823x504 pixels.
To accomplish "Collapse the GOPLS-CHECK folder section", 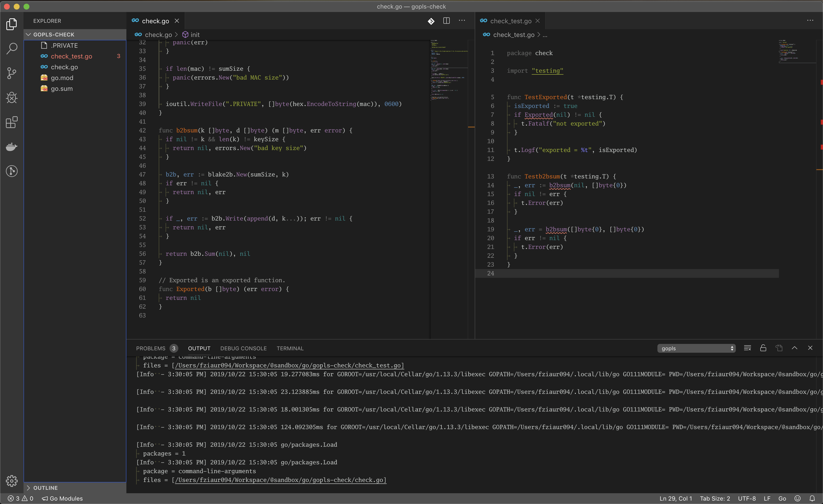I will [53, 34].
